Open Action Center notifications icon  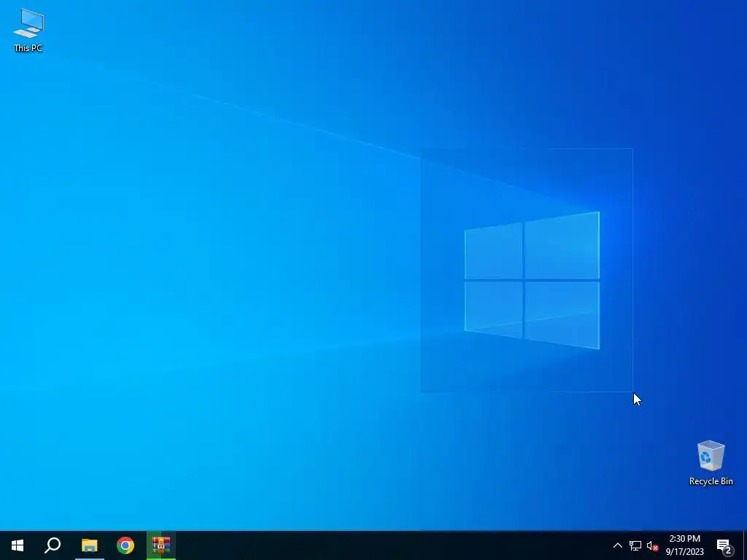724,546
